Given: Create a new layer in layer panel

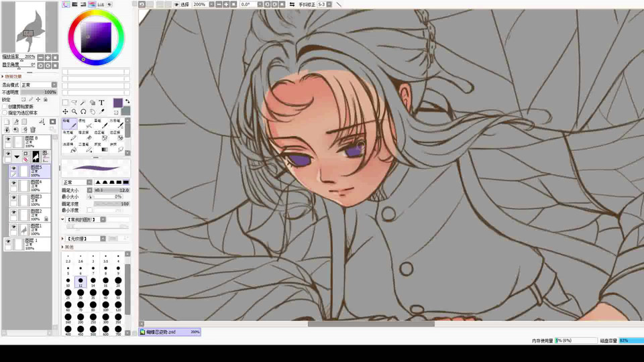Looking at the screenshot, I should coord(7,122).
